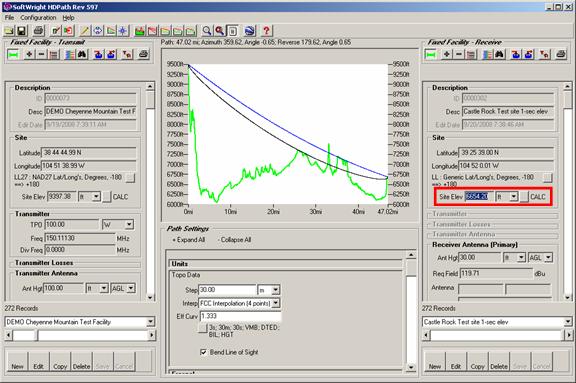Open the TPO unit W dropdown
Viewport: 576px width, 383px height.
coord(129,224)
